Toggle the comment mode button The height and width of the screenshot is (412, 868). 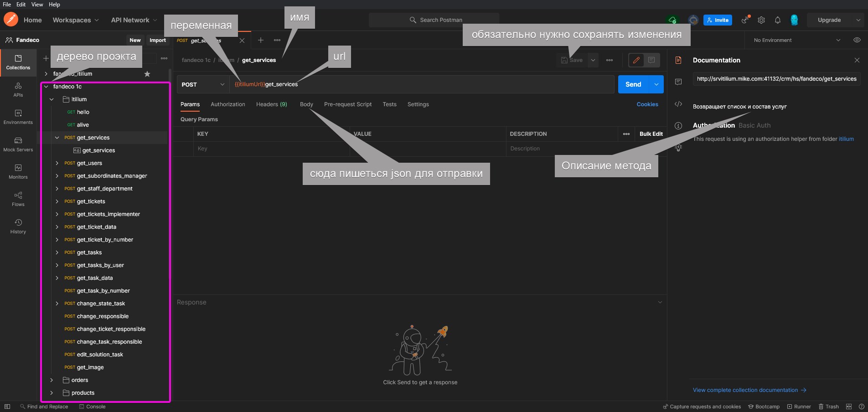651,60
